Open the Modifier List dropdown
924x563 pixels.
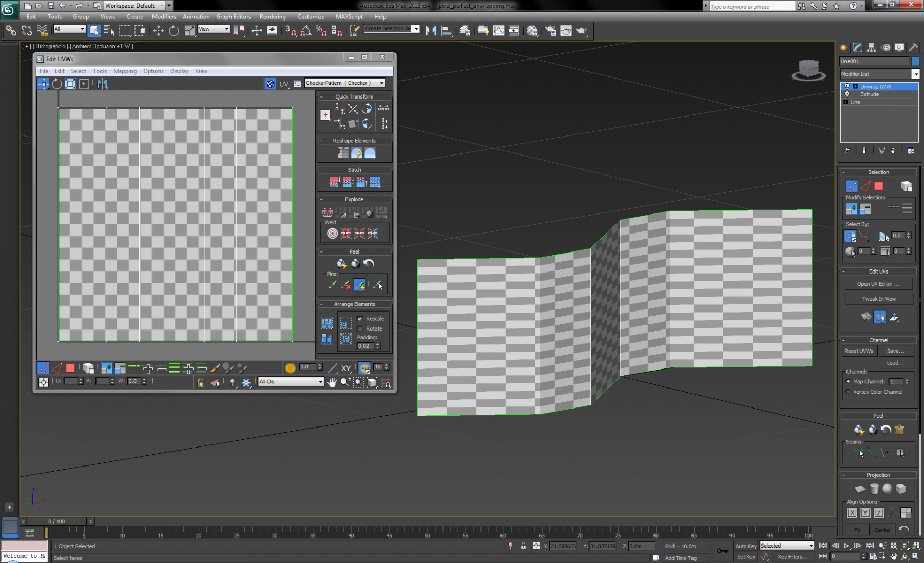coord(917,74)
